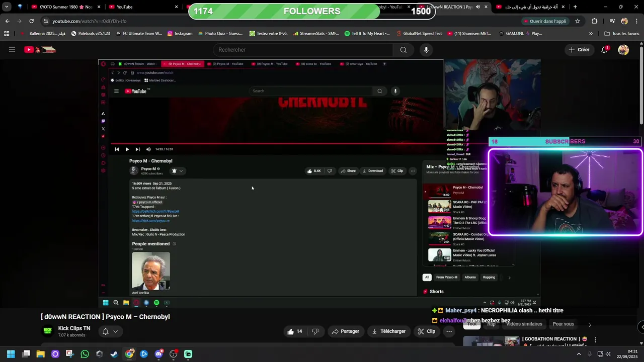Open the Paletools v25.1.23 bookmark
Viewport: 644px width, 362px height.
coord(91,34)
